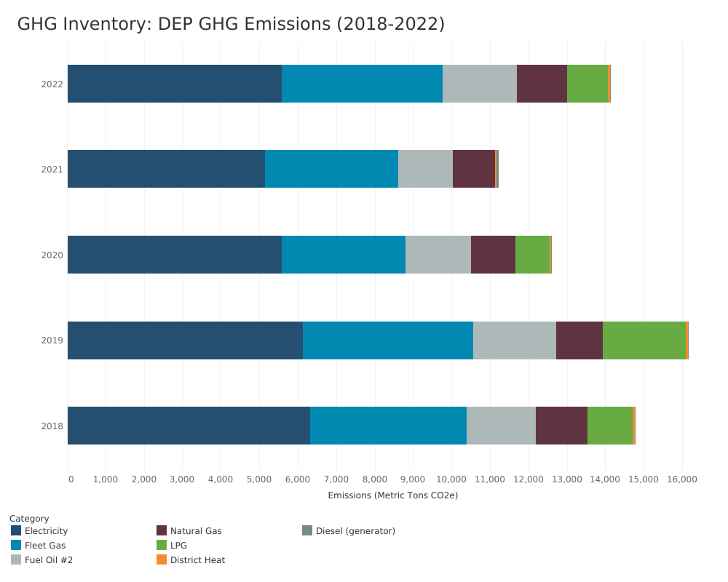Viewport: 728px width, 582px height.
Task: Click the 12,000 x-axis tick label
Action: pyautogui.click(x=529, y=479)
